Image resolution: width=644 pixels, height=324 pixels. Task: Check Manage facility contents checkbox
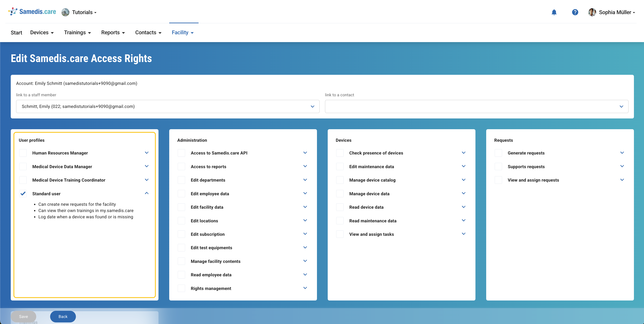tap(182, 261)
